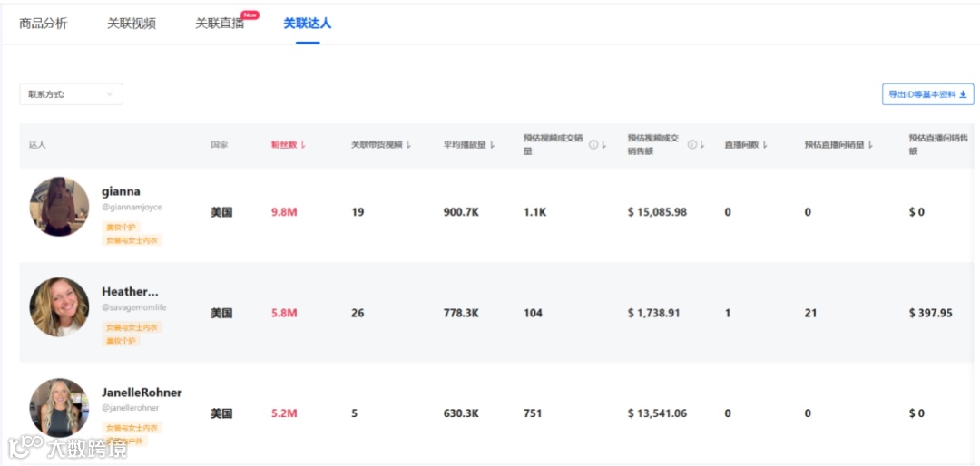Viewport: 980px width, 466px height.
Task: Click the JanelleRohner creator name
Action: point(142,393)
